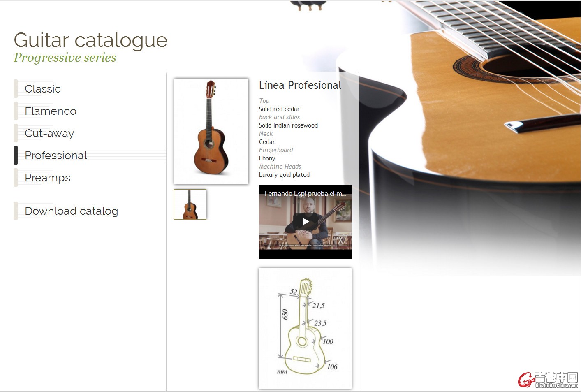Click the 'Progressive series' subtitle
This screenshot has height=392, width=581.
click(x=65, y=58)
